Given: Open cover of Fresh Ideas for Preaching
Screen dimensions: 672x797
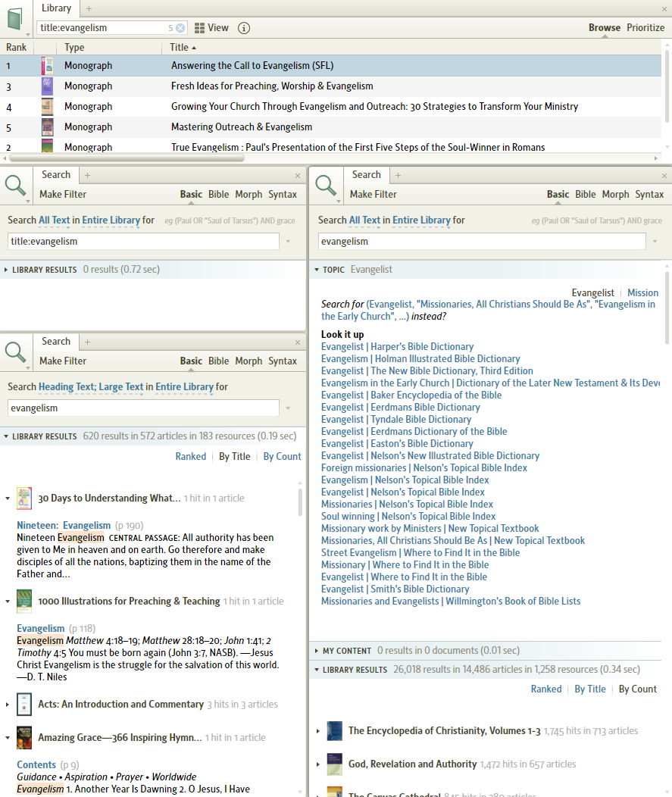Looking at the screenshot, I should [47, 86].
